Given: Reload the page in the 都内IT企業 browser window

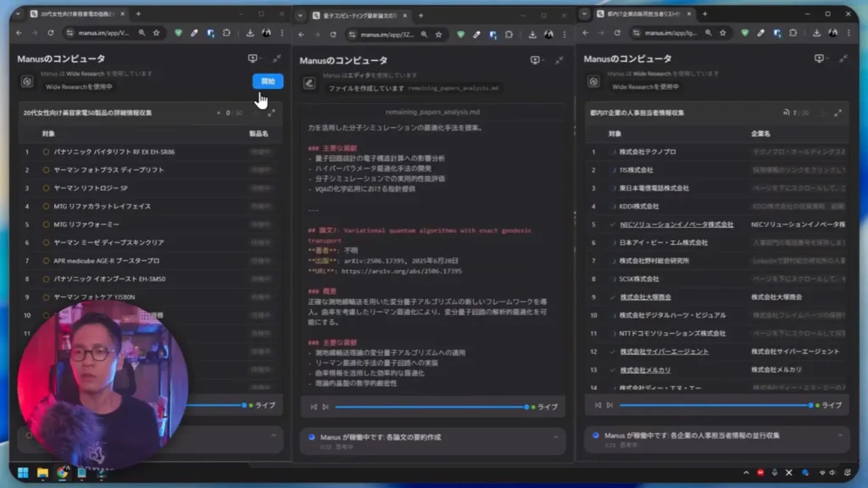Looking at the screenshot, I should pos(617,33).
